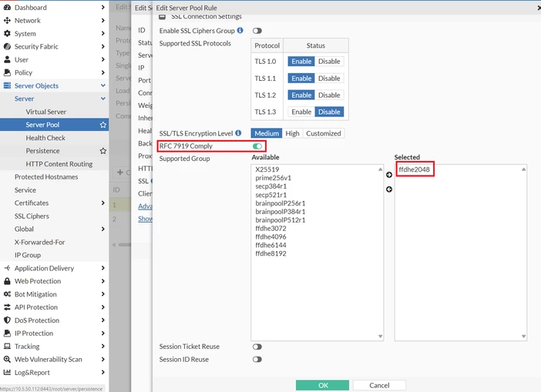Open Health Check in sidebar

[x=45, y=138]
